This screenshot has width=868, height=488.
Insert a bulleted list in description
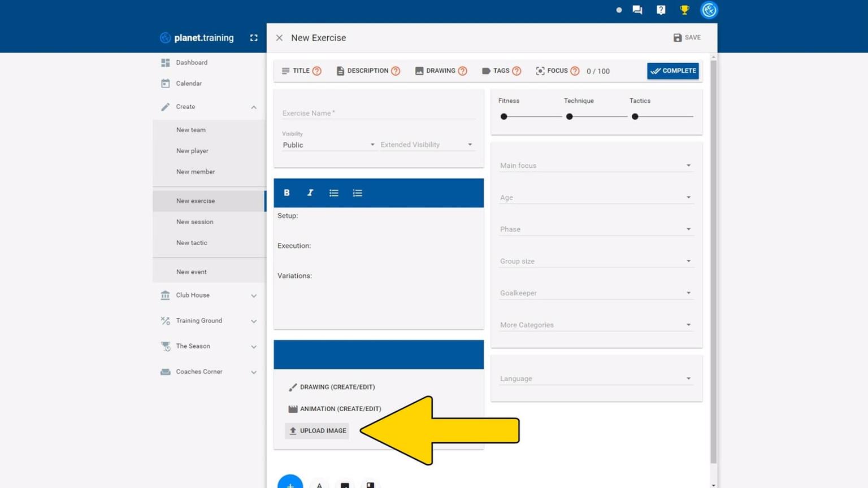(x=334, y=193)
